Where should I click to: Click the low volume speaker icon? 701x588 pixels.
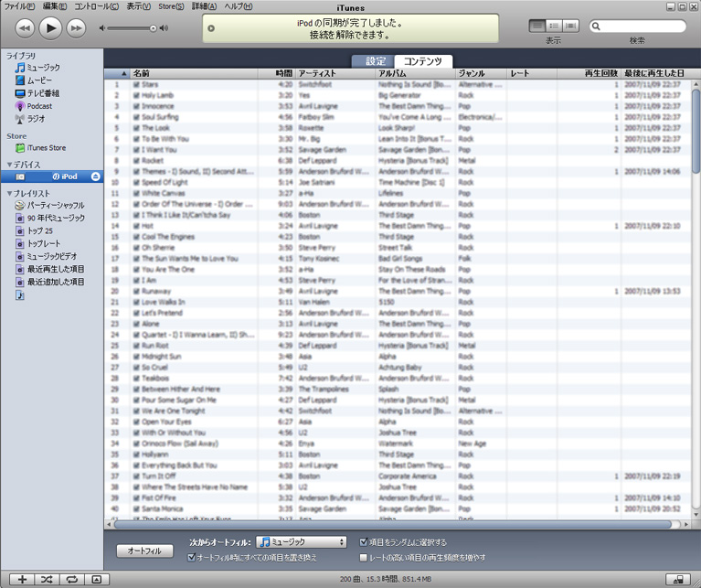102,28
